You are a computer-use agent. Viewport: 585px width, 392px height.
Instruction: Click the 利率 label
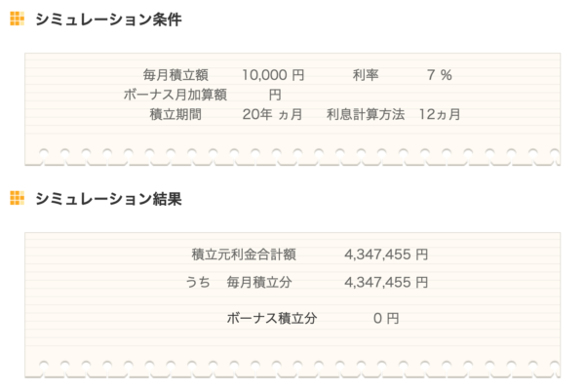366,75
